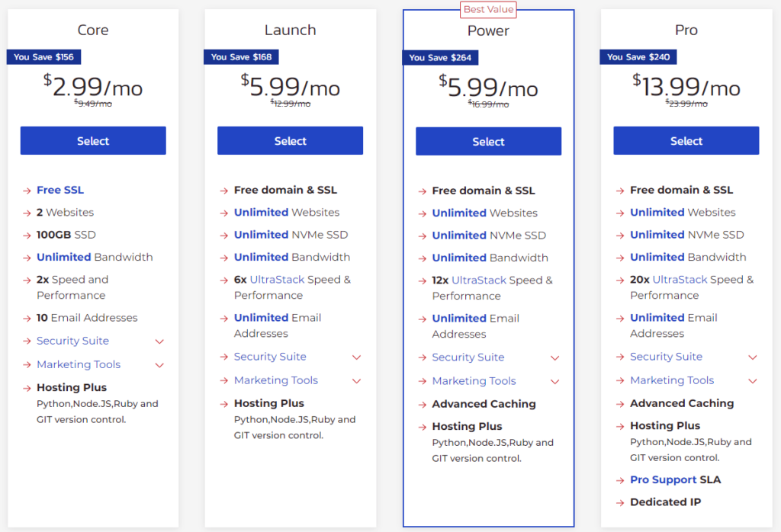Image resolution: width=781 pixels, height=532 pixels.
Task: Select the Launch hosting plan
Action: [290, 141]
